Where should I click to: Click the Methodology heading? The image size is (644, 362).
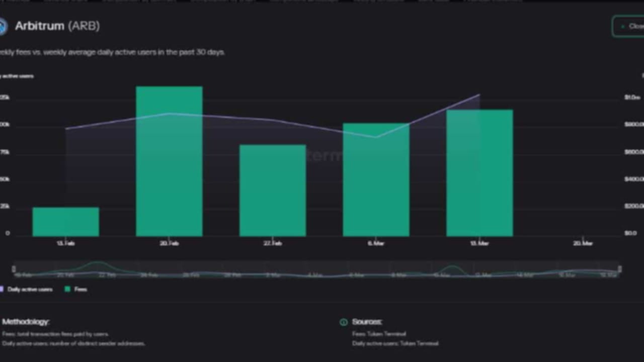(x=25, y=322)
